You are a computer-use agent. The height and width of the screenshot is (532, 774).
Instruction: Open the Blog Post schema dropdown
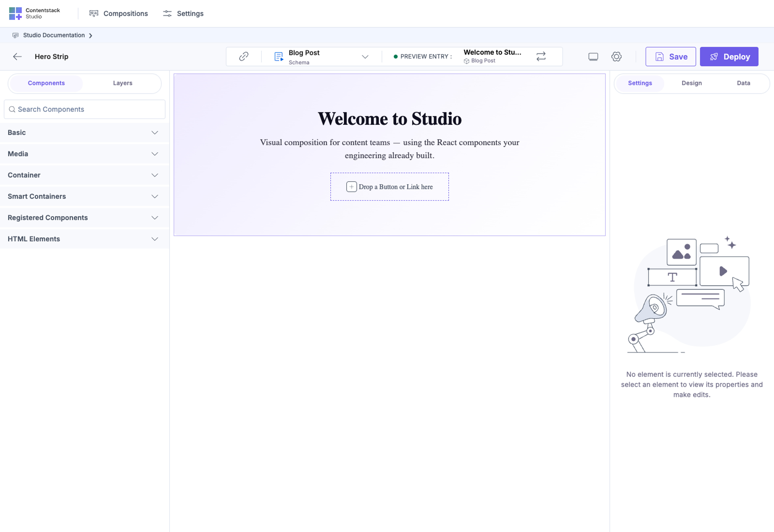(365, 57)
